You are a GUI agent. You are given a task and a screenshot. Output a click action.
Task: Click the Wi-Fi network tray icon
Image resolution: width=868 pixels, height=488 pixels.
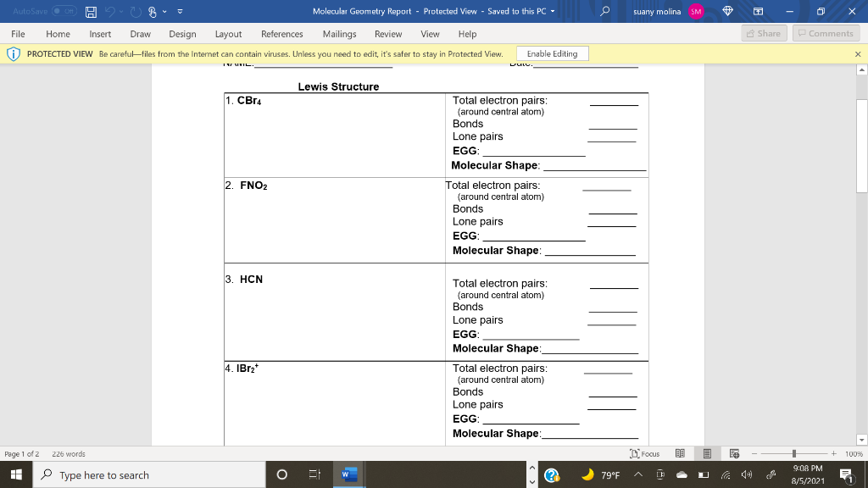726,474
